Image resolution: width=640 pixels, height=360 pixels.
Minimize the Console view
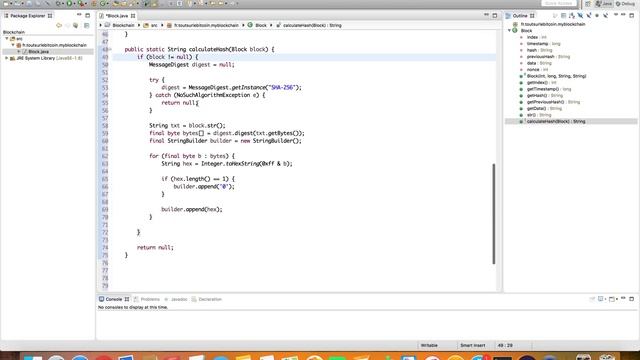(623, 299)
